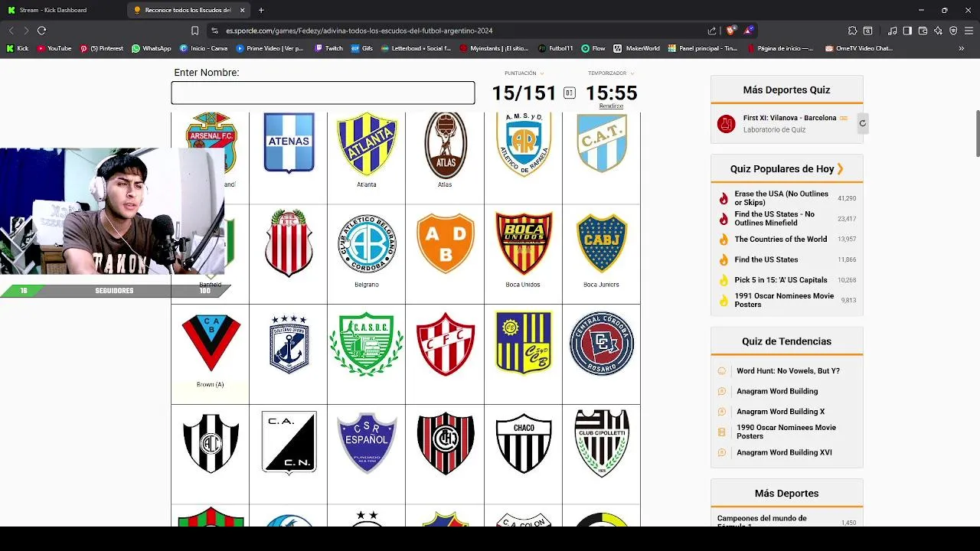The height and width of the screenshot is (551, 980).
Task: Pause the quiz timer
Action: click(x=569, y=93)
